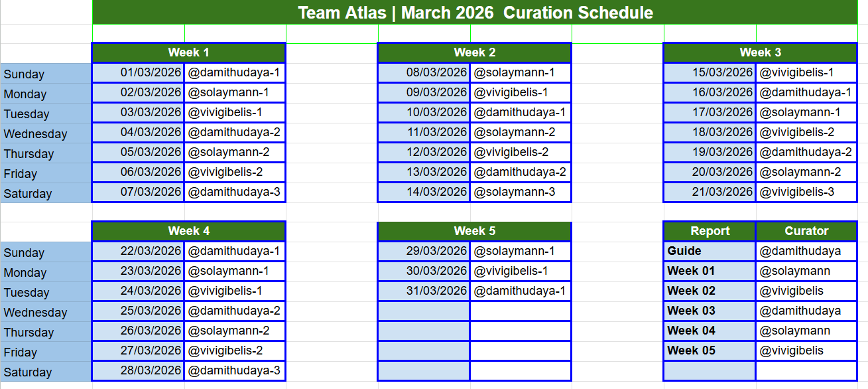Image resolution: width=868 pixels, height=389 pixels.
Task: Select the Week 05 curator @vivigibelis
Action: [x=806, y=351]
